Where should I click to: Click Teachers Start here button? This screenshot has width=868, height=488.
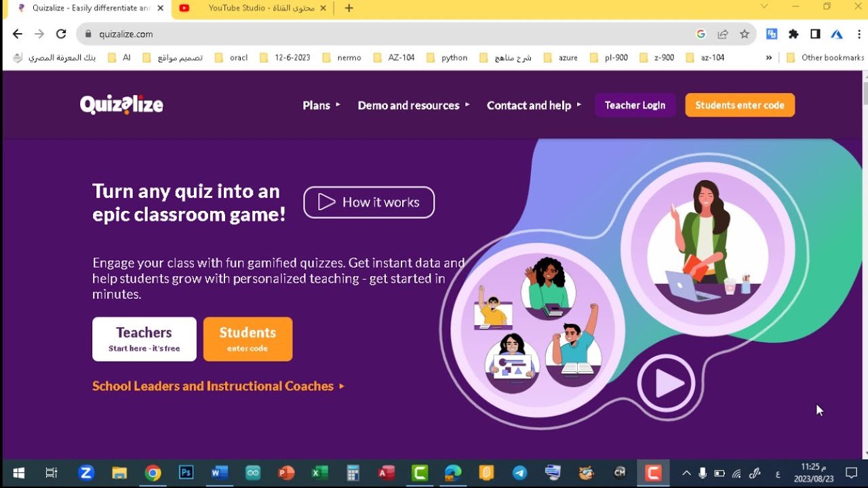[144, 339]
